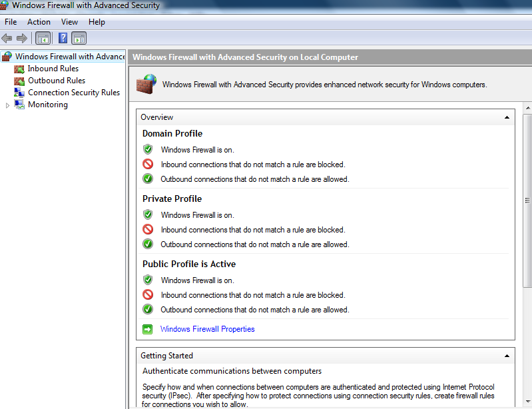Click the large brick firewall icon in the header
532x409 pixels.
point(146,84)
